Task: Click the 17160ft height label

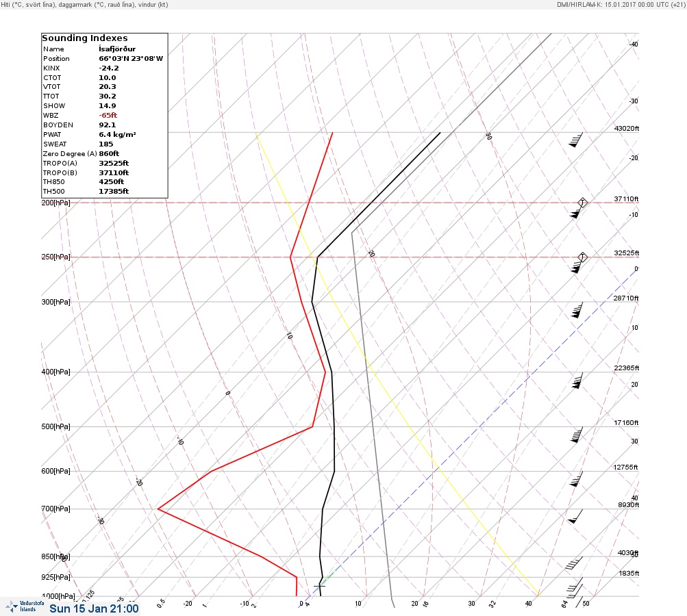Action: pyautogui.click(x=626, y=423)
